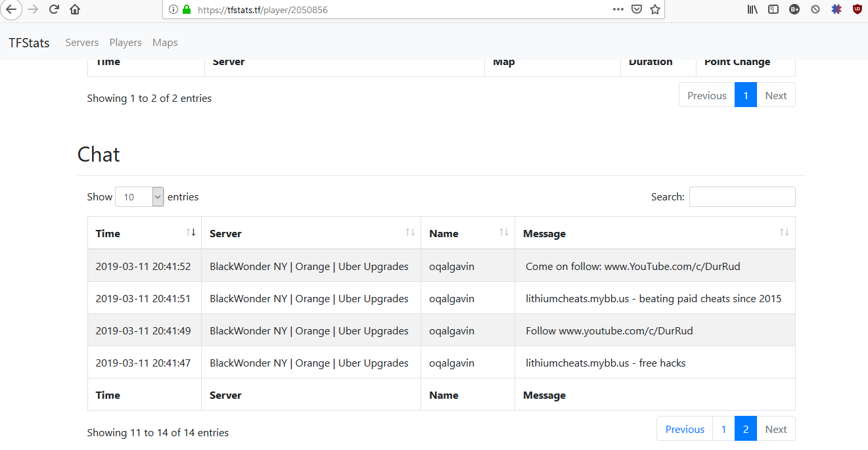This screenshot has height=450, width=868.
Task: Select timestamp 2019-03-11 20:41:51 cell
Action: click(143, 298)
